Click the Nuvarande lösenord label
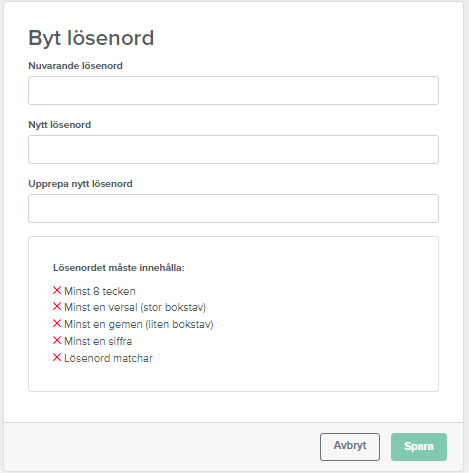469x473 pixels. [75, 66]
